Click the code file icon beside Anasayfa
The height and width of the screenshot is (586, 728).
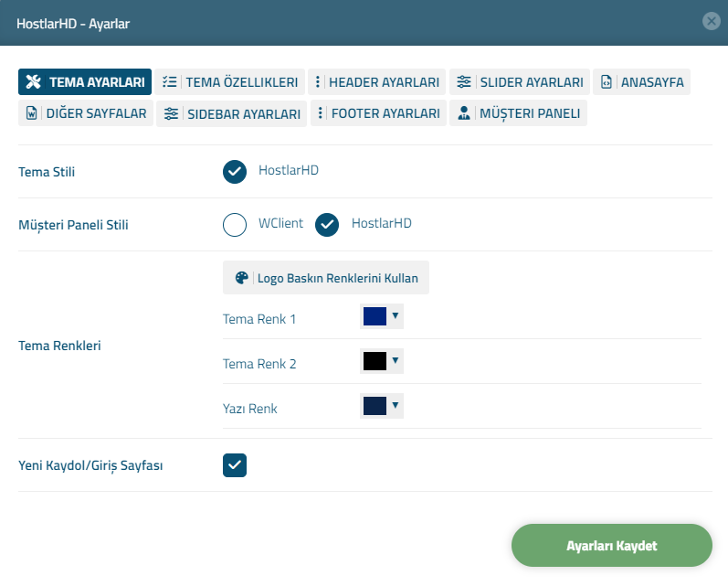tap(607, 81)
